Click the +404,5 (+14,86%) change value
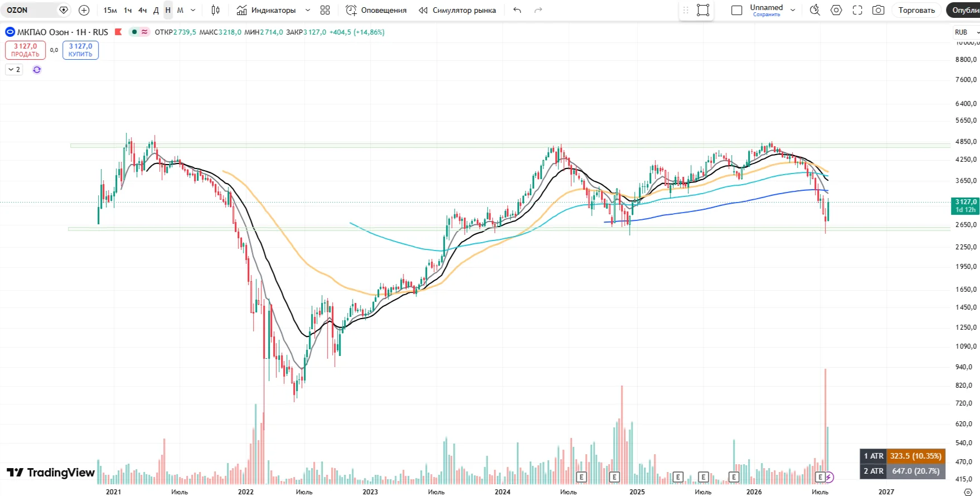980x496 pixels. [x=357, y=32]
